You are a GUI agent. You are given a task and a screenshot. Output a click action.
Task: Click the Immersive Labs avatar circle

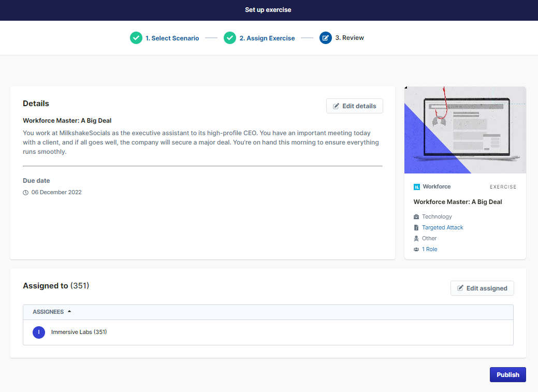pyautogui.click(x=39, y=332)
